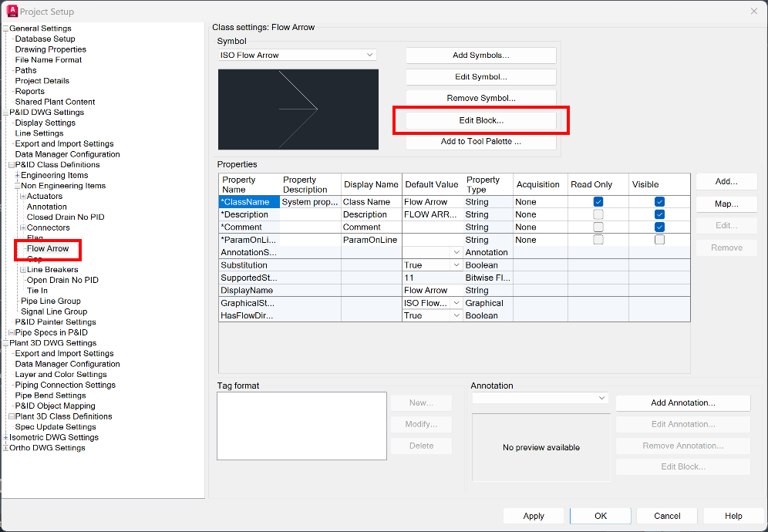Open the ISO Flow Arrow symbol dropdown
The image size is (768, 532).
370,56
